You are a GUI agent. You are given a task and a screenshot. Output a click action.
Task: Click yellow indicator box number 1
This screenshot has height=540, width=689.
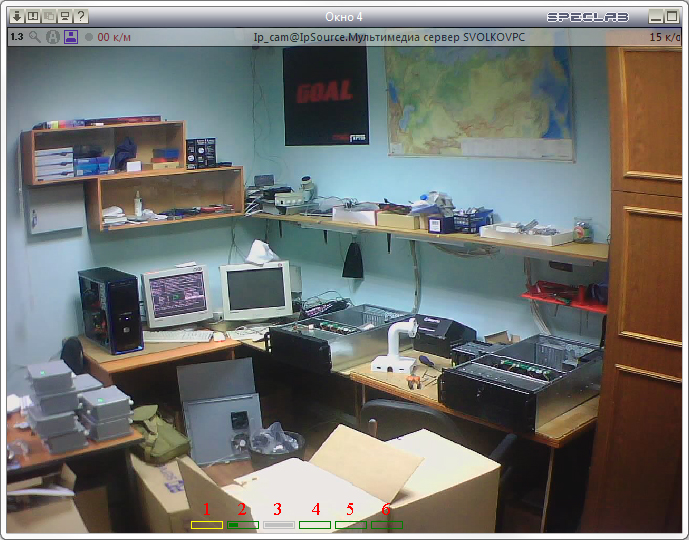coord(207,525)
